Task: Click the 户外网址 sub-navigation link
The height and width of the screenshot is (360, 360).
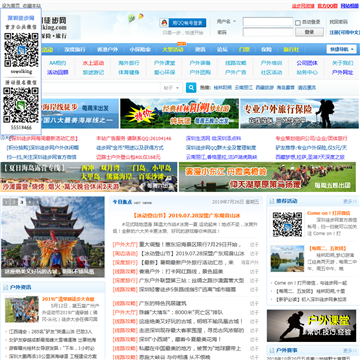Action: pos(343,72)
